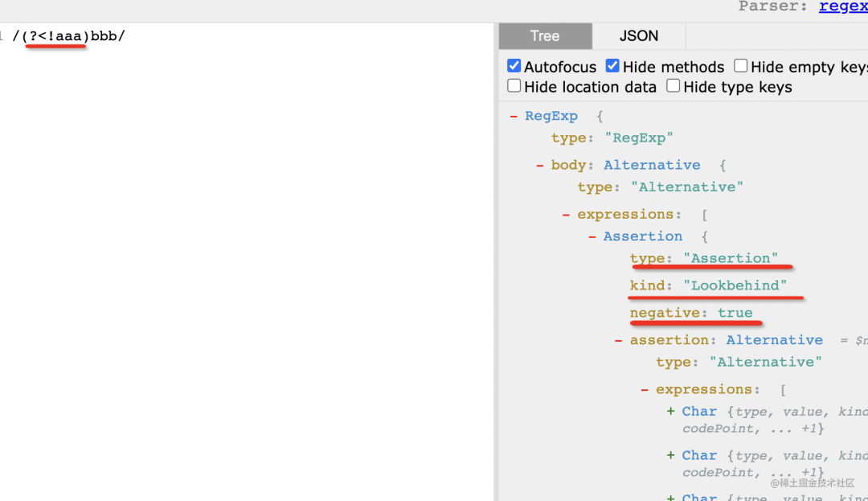Click the Assertion node name
Viewport: 868px width, 501px height.
[643, 236]
